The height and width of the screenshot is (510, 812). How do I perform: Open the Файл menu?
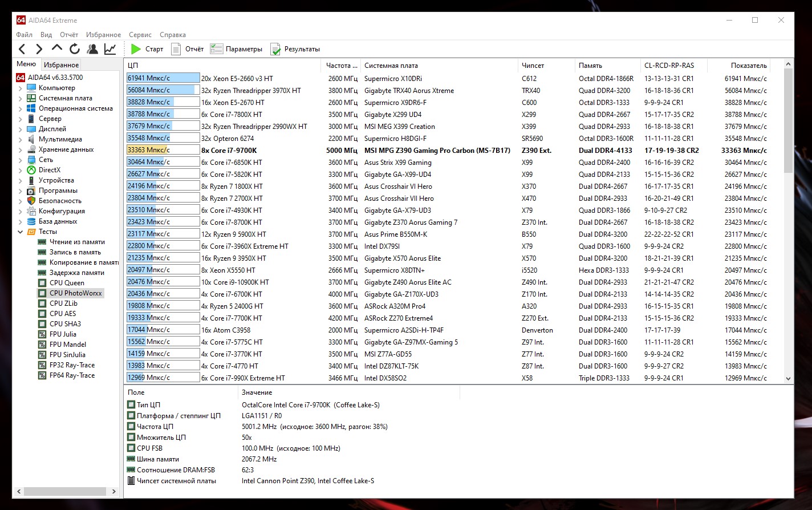tap(24, 35)
